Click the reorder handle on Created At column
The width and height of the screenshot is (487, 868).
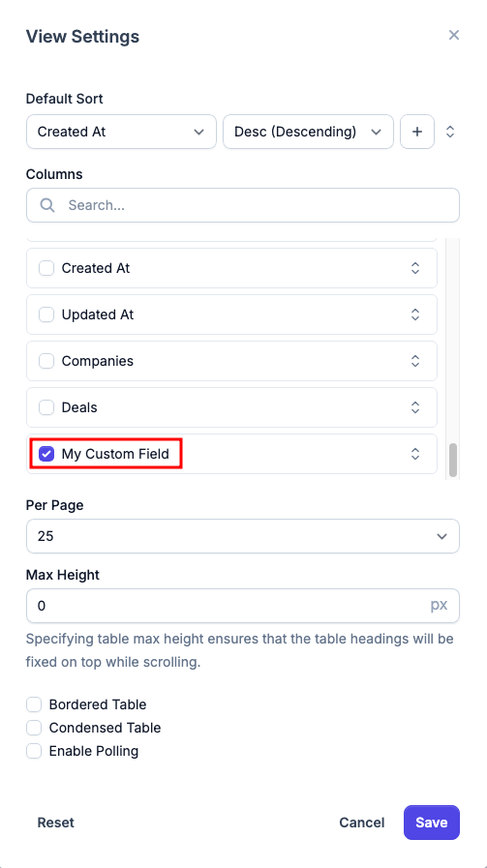(415, 268)
